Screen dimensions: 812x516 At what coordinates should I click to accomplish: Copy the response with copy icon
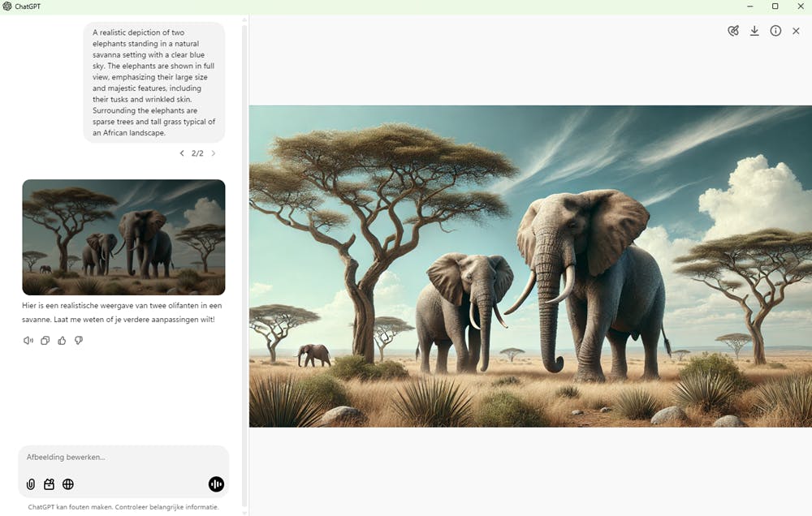tap(45, 341)
